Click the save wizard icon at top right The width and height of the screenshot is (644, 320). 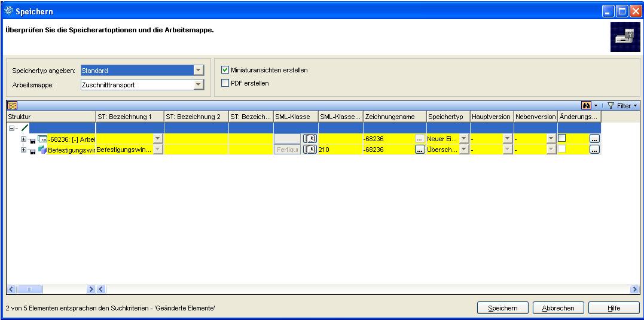coord(625,37)
